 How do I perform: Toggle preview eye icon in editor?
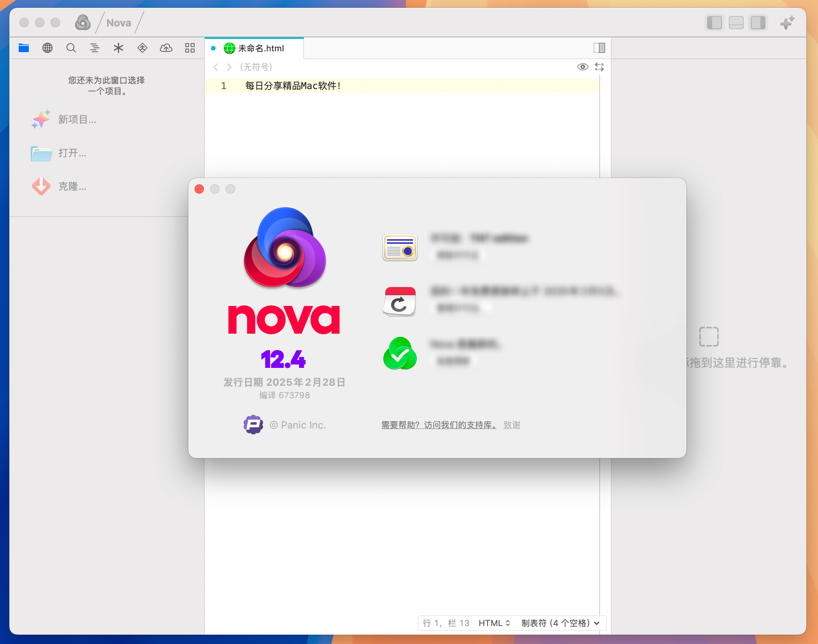pyautogui.click(x=583, y=67)
